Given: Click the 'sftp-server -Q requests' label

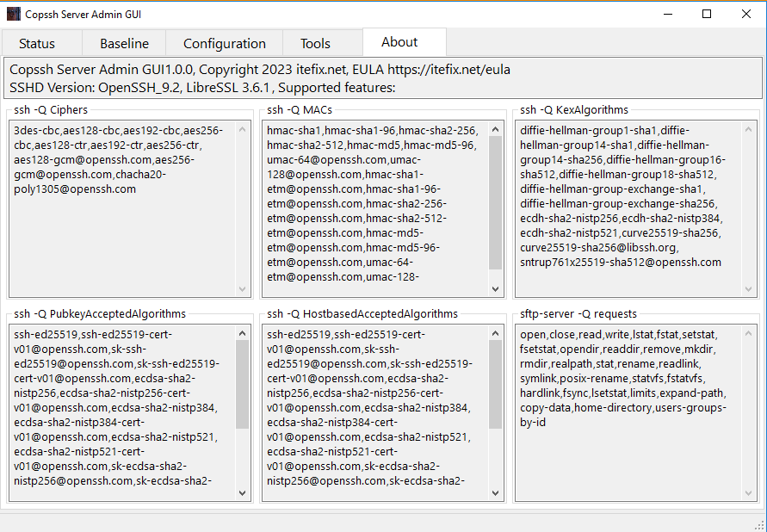Looking at the screenshot, I should (578, 314).
